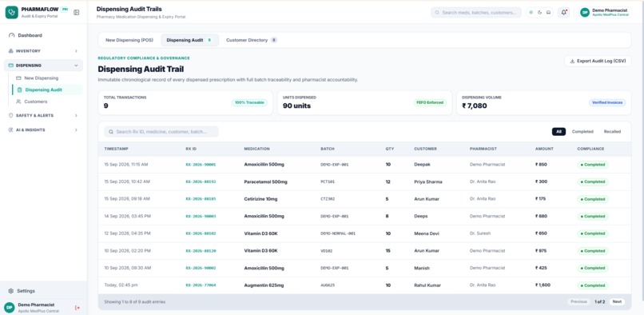Open Settings in the sidebar

tap(43, 291)
